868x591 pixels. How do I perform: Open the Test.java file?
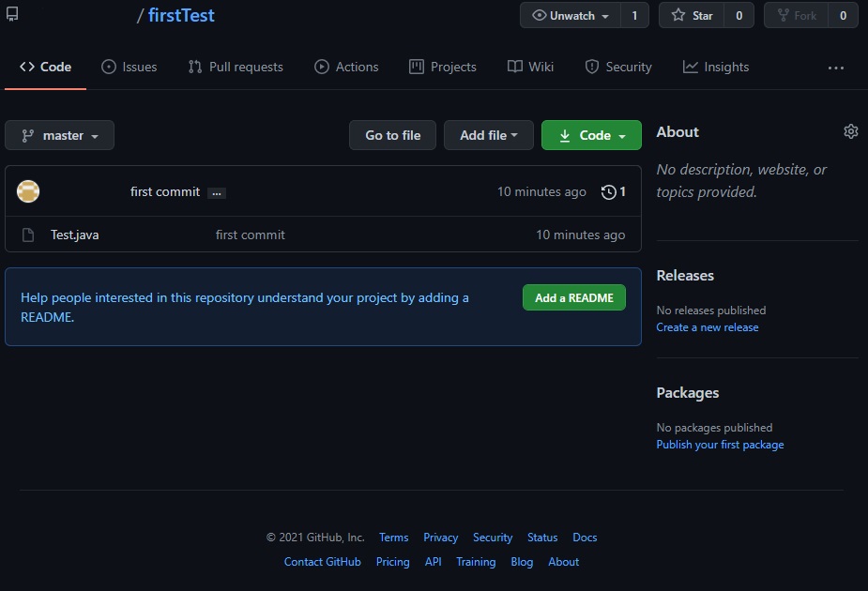pos(75,235)
